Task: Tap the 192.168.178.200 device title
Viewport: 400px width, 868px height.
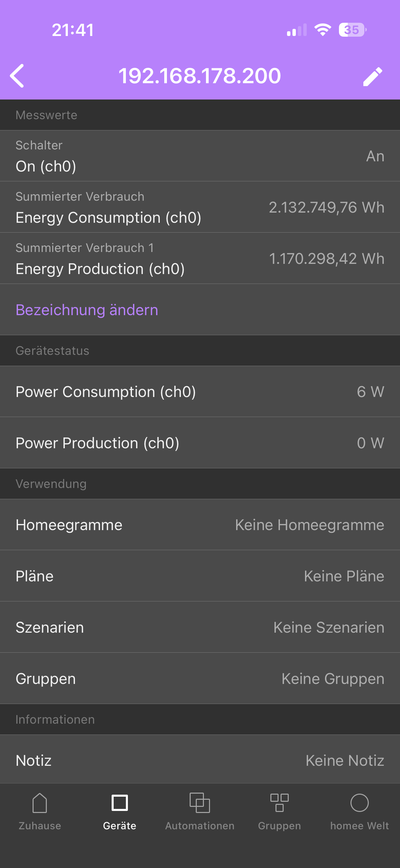Action: coord(199,76)
